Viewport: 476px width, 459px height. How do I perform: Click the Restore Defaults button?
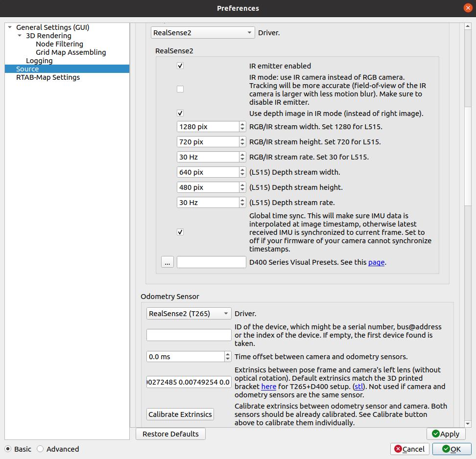[x=170, y=434]
